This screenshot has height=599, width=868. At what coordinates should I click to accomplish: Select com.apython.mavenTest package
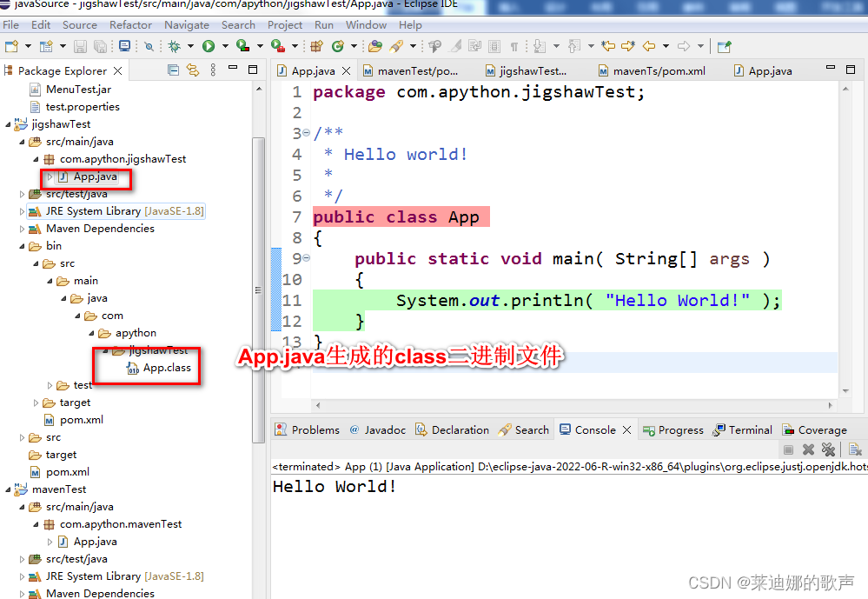point(113,524)
